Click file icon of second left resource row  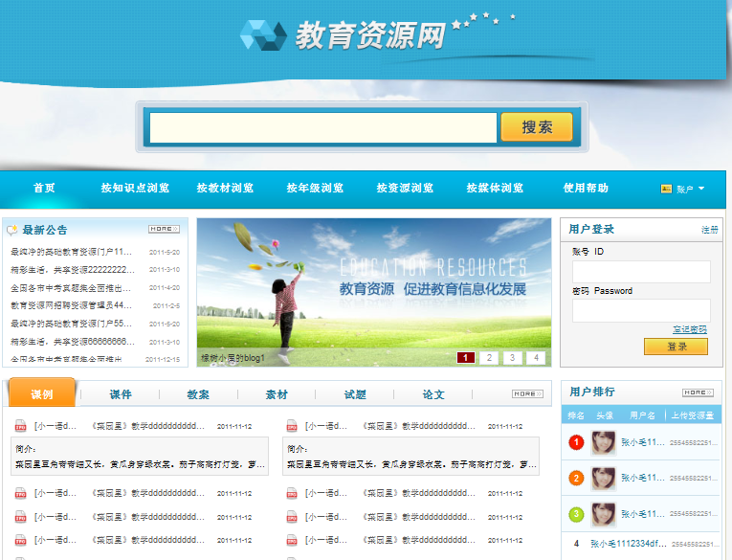point(20,493)
